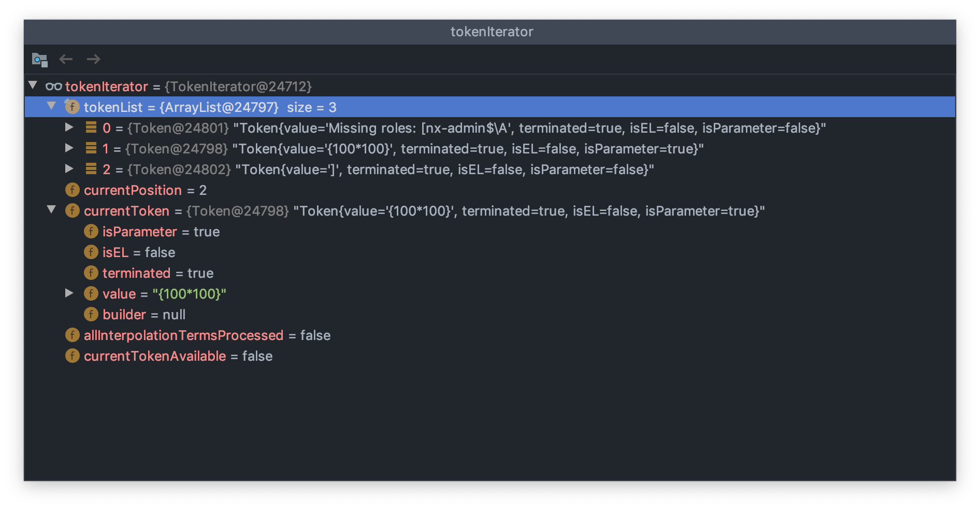The height and width of the screenshot is (509, 980).
Task: Click the forward arrow toolbar icon
Action: tap(94, 59)
